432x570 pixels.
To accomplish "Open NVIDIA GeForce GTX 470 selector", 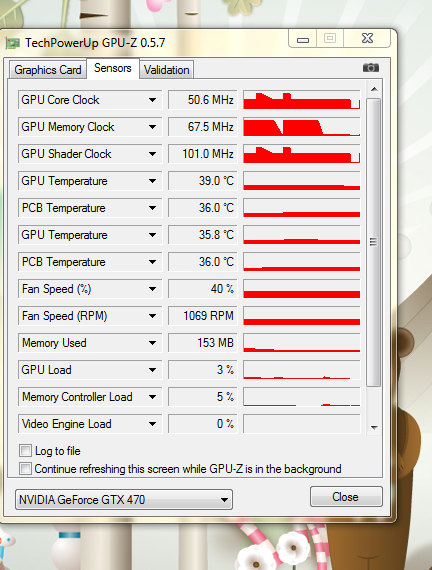I will click(124, 500).
